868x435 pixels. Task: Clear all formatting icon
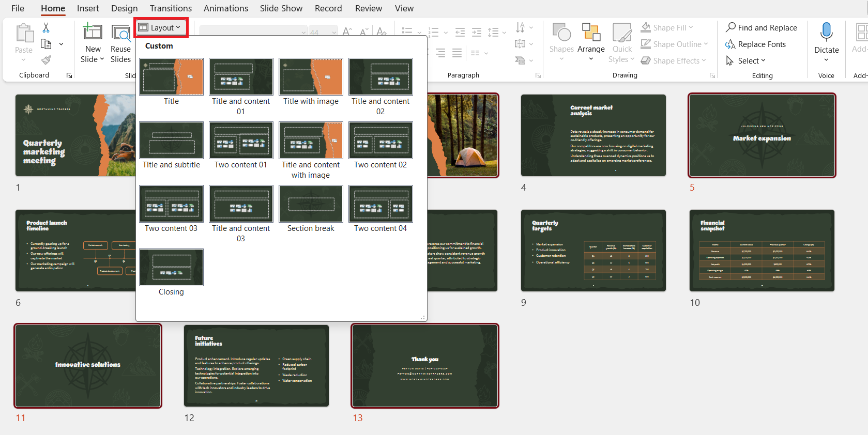tap(382, 32)
